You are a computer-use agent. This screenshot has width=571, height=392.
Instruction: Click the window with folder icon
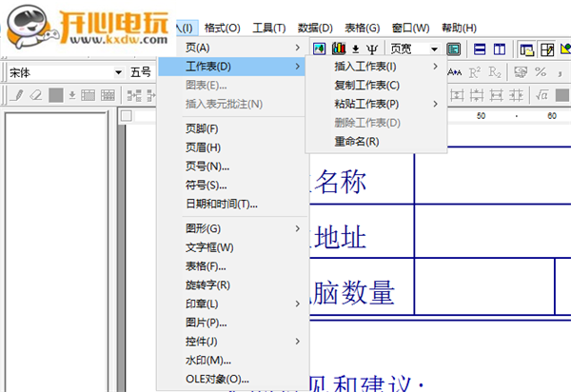tap(526, 49)
